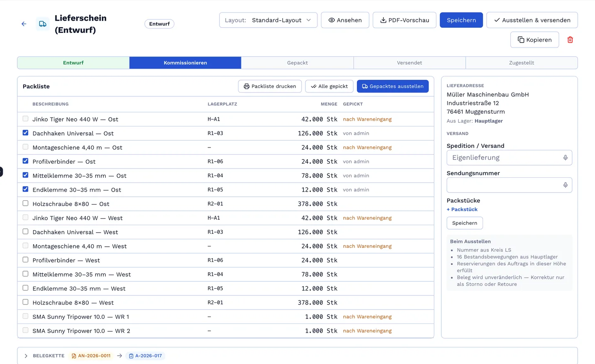Screen dimensions: 595x364
Task: Select the Versendet step
Action: tap(409, 63)
